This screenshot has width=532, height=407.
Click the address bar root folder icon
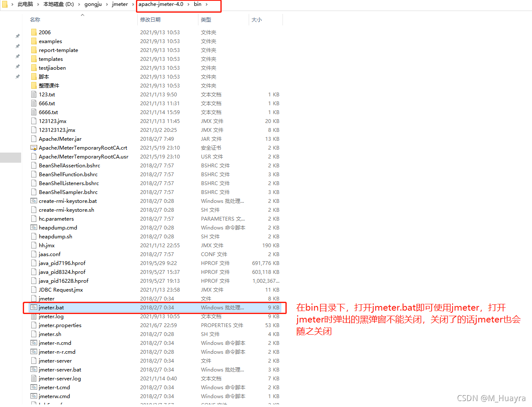coord(5,4)
